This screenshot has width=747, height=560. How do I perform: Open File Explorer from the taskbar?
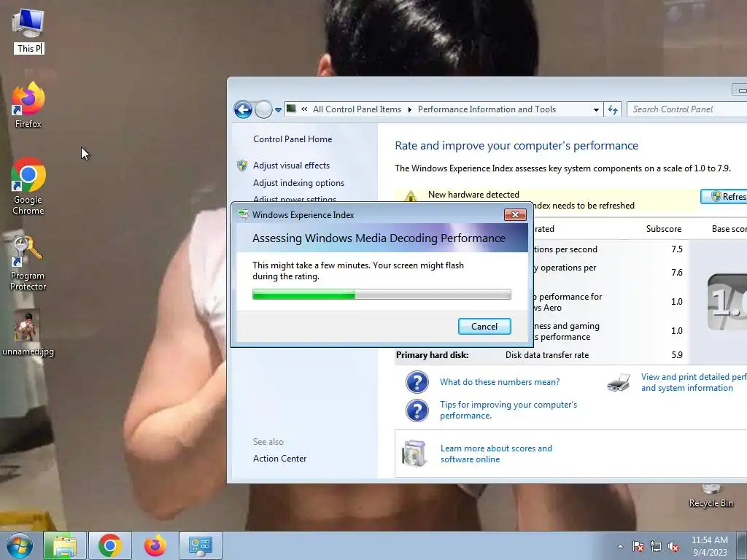tap(64, 545)
